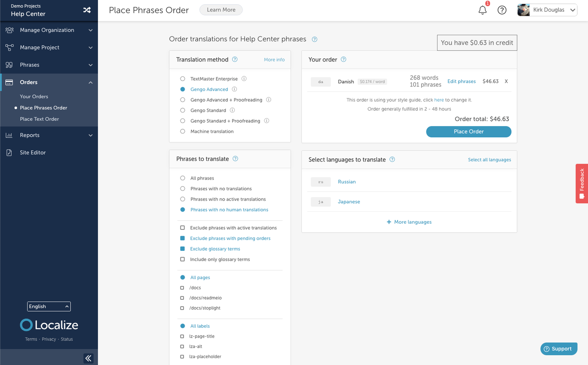Image resolution: width=588 pixels, height=365 pixels.
Task: Select the Gengo Standard translation method
Action: click(x=182, y=110)
